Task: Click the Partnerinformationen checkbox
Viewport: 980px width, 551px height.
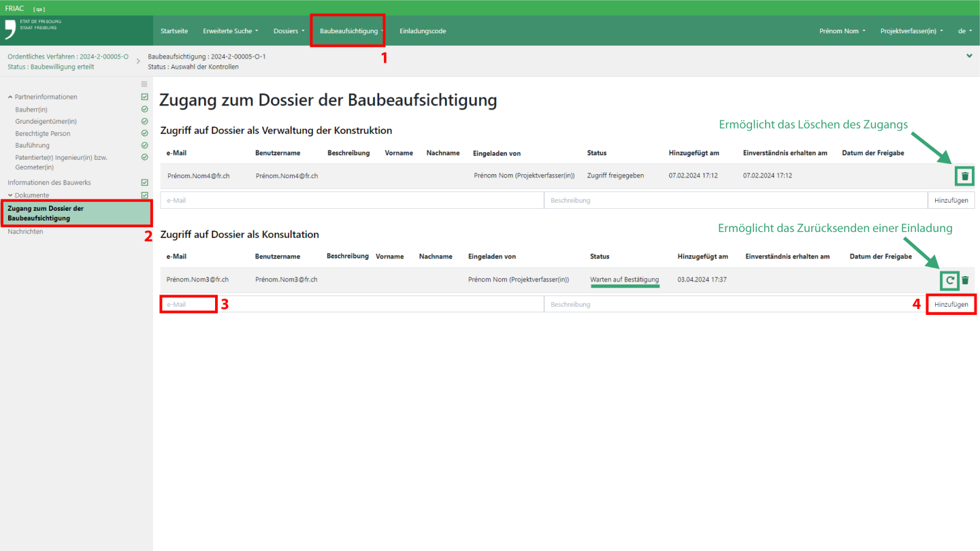Action: [144, 97]
